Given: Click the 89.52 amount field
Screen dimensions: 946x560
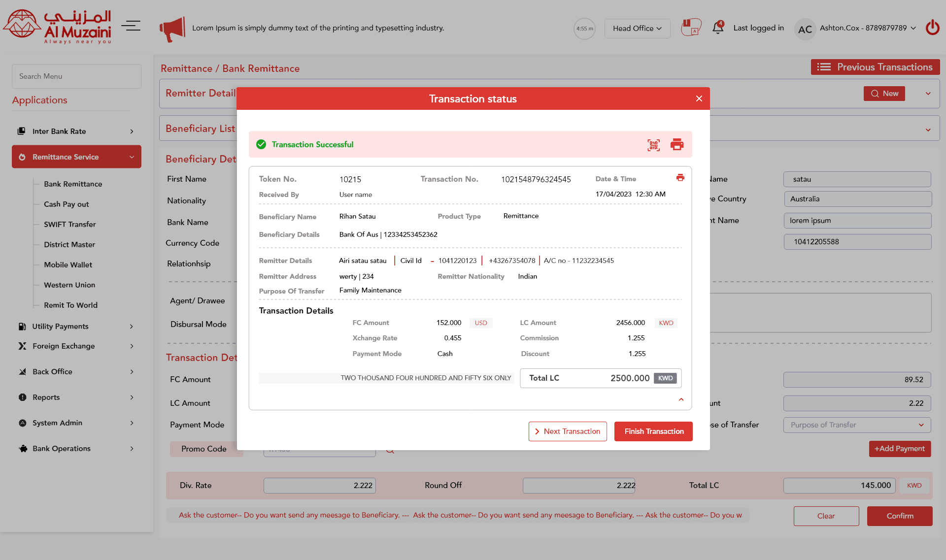Looking at the screenshot, I should (x=857, y=380).
